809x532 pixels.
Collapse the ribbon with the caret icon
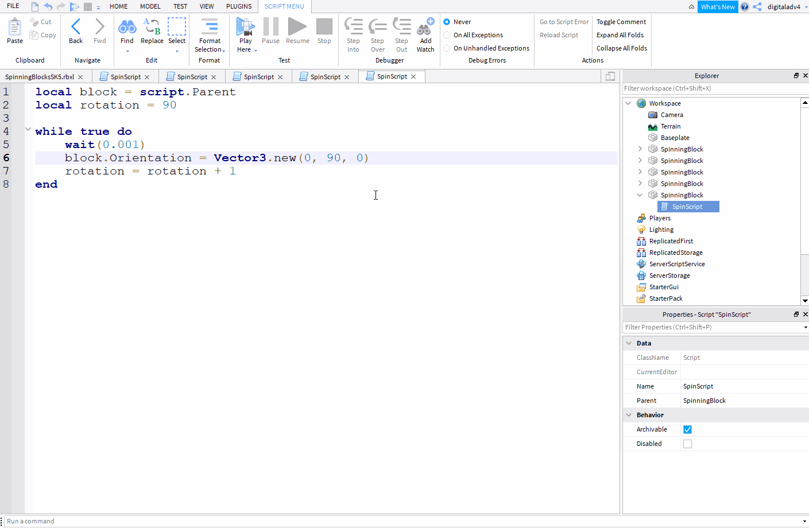(691, 7)
